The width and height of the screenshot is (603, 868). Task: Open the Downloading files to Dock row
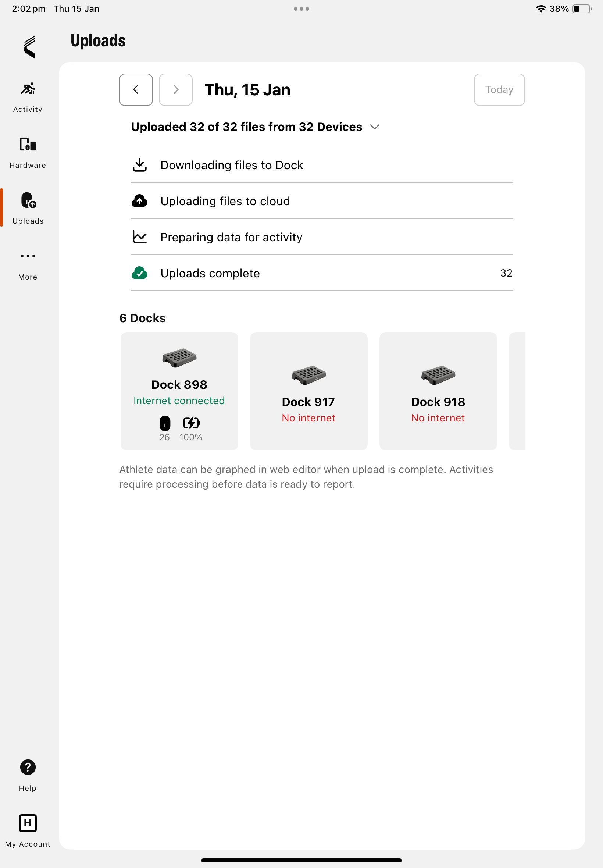click(x=321, y=165)
